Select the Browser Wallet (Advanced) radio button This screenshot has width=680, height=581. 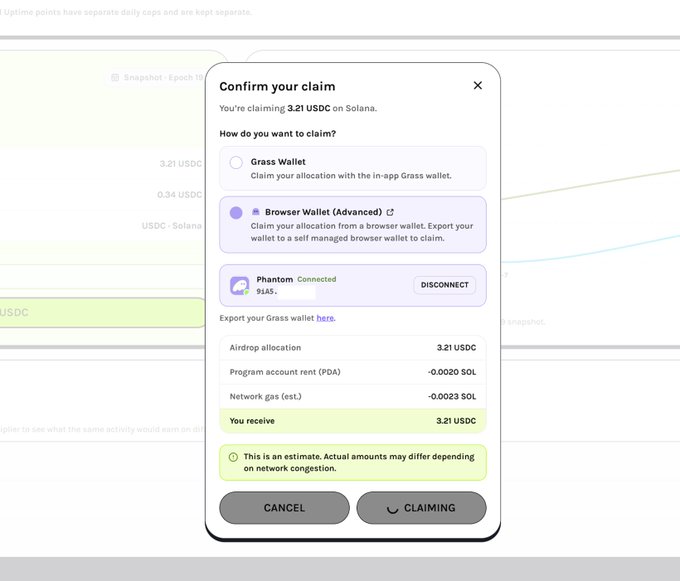tap(236, 213)
